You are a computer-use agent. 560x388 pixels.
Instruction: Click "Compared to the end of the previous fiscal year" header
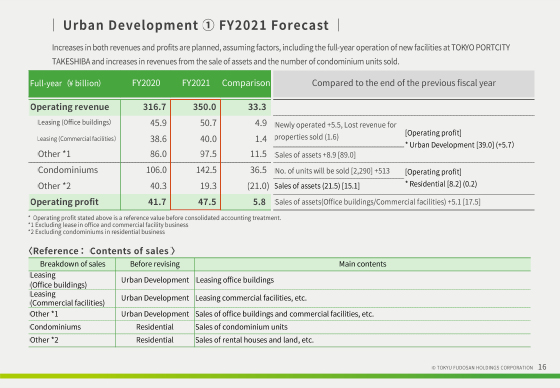click(404, 83)
